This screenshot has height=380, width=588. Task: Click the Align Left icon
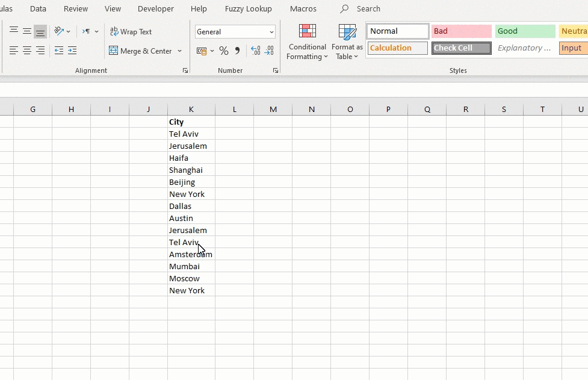tap(13, 51)
